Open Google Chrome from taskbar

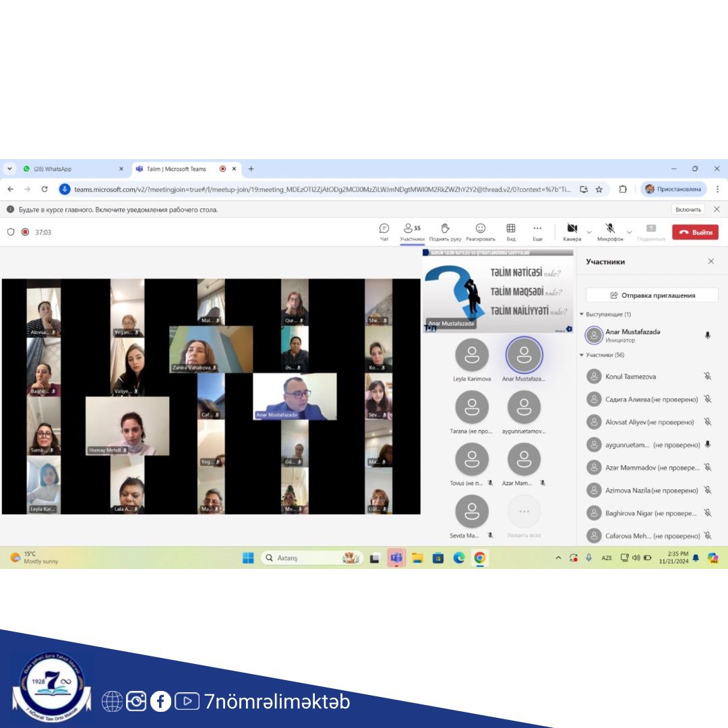[x=480, y=558]
